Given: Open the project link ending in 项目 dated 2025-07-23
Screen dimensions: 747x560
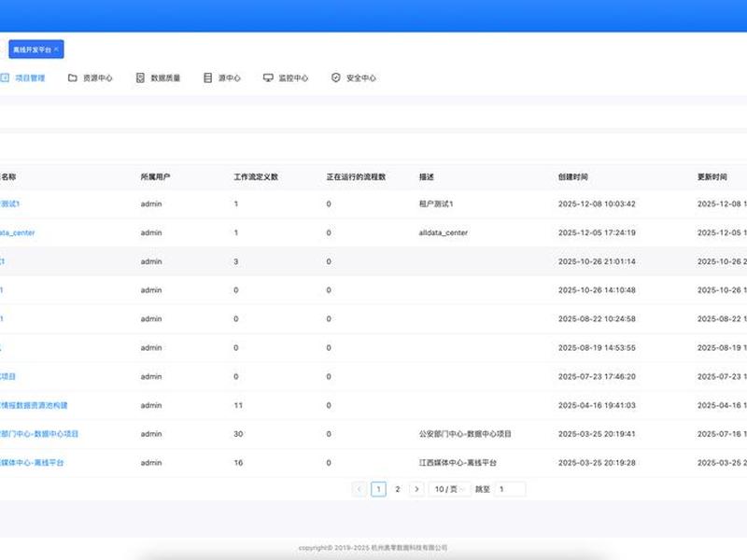Looking at the screenshot, I should 7,377.
